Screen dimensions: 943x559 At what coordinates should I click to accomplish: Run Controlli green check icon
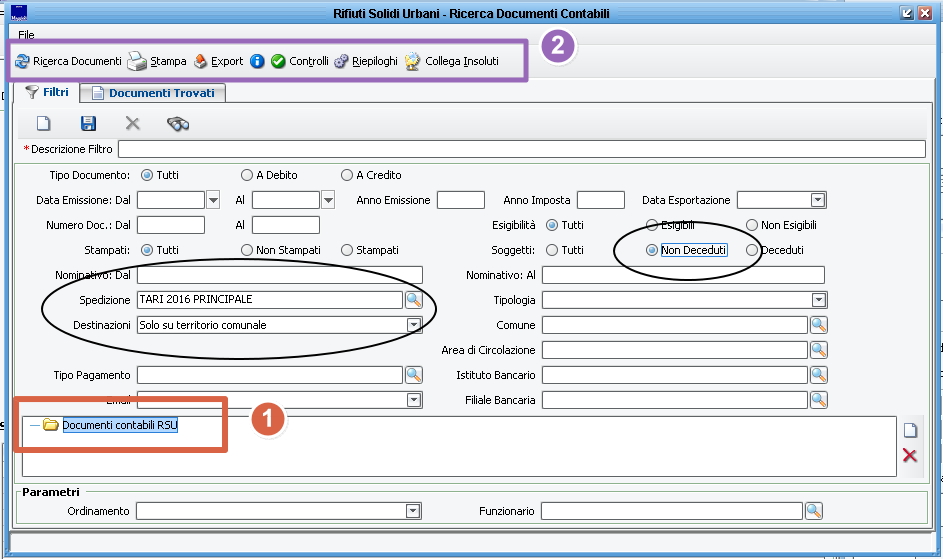[278, 61]
